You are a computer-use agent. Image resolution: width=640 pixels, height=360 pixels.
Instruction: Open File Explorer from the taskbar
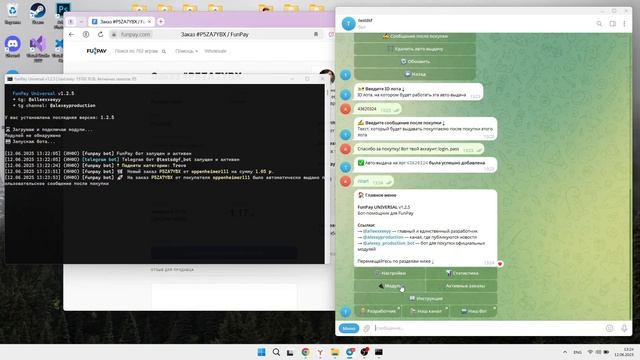pos(335,352)
